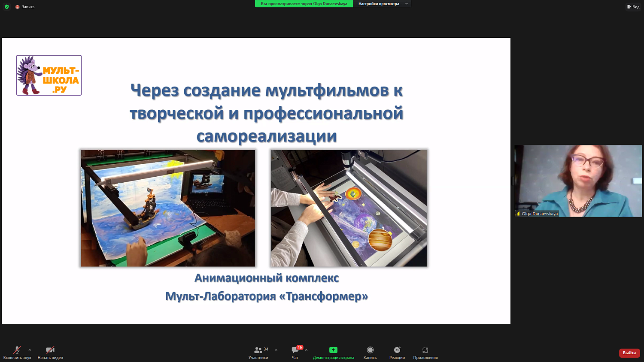The image size is (644, 362).
Task: Expand participants options chevron
Action: 276,350
